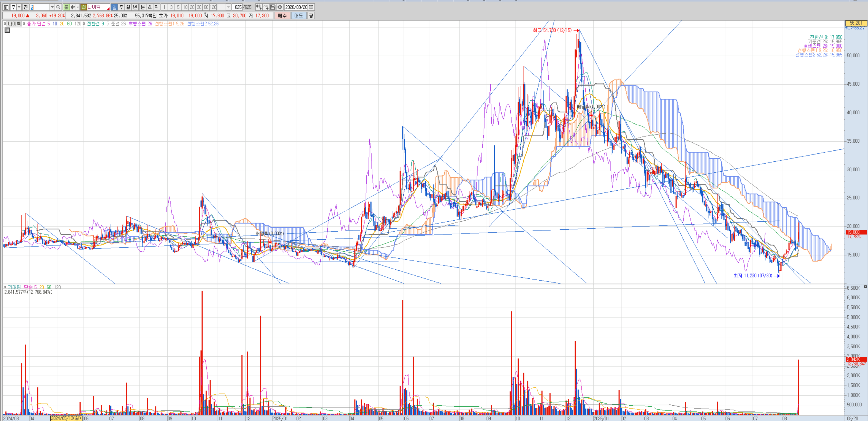Click the stock code input field
The height and width of the screenshot is (421, 868).
(x=40, y=7)
